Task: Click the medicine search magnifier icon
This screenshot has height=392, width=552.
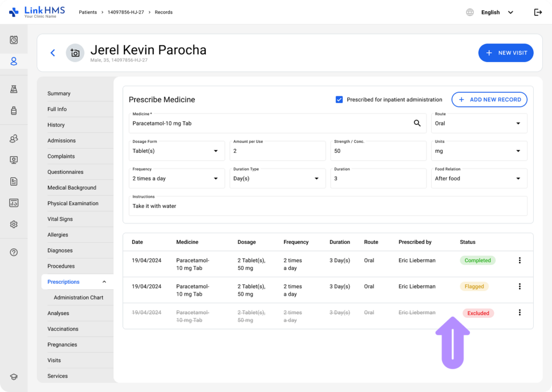Action: tap(417, 123)
